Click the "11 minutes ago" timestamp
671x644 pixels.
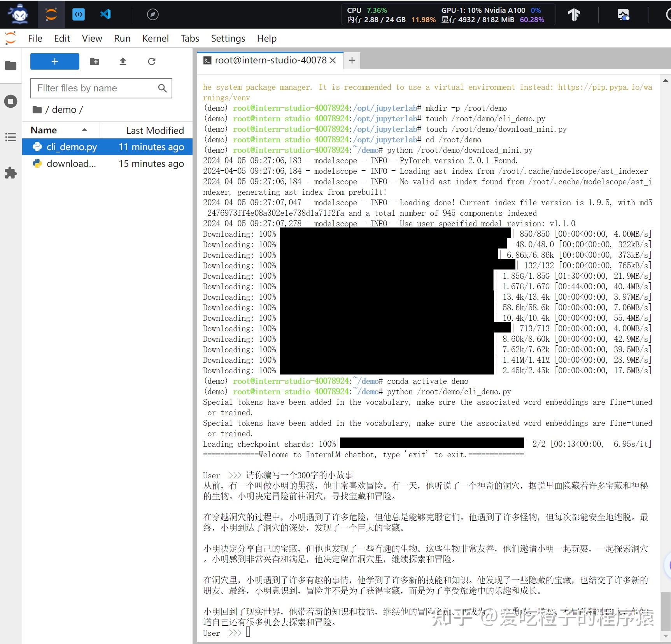(x=151, y=147)
